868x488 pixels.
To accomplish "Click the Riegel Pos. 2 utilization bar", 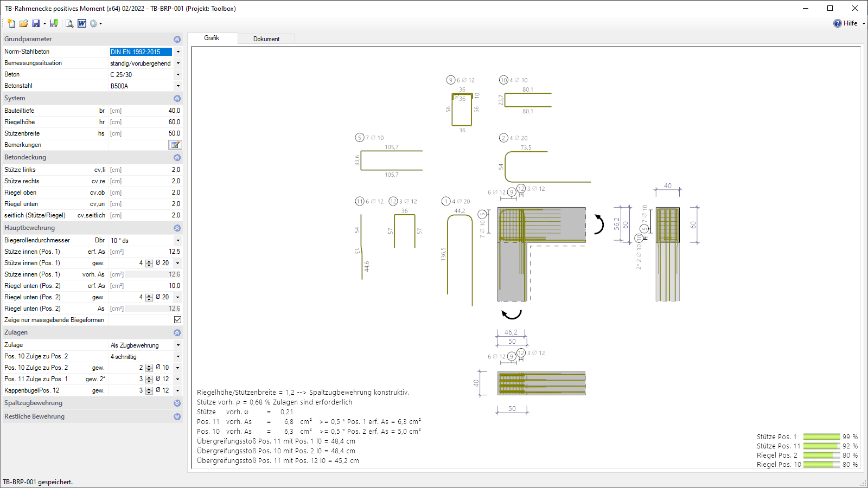I will 821,455.
